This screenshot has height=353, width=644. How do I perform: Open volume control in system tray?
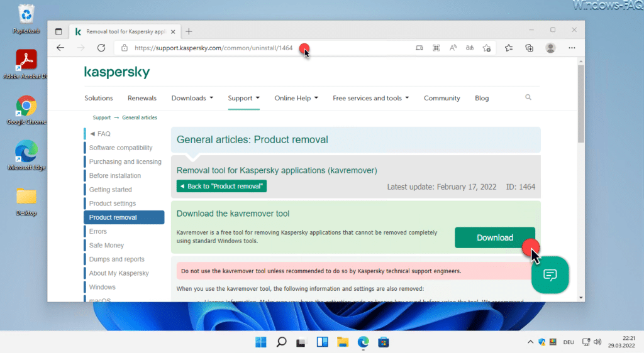(597, 342)
